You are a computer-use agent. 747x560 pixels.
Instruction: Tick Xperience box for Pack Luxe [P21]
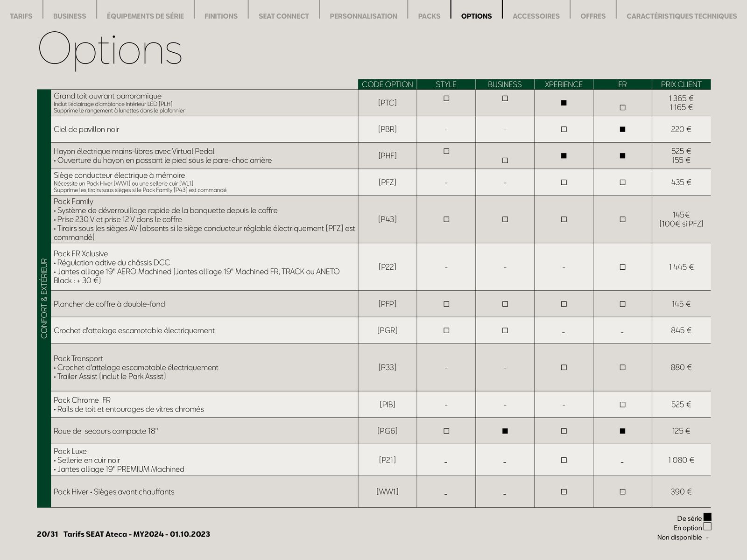click(x=564, y=460)
